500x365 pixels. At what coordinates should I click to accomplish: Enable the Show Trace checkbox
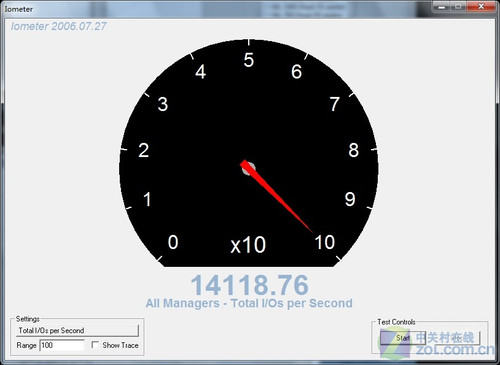coord(95,345)
